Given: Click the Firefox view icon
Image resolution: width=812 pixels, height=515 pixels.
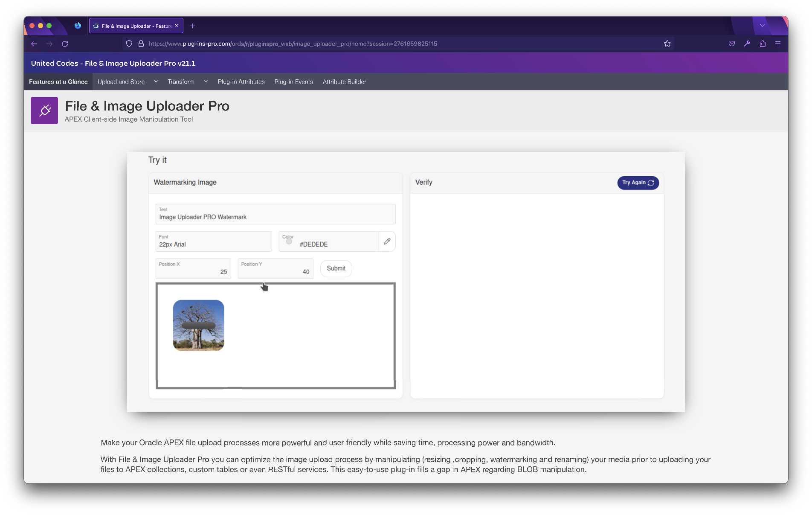Looking at the screenshot, I should click(78, 26).
